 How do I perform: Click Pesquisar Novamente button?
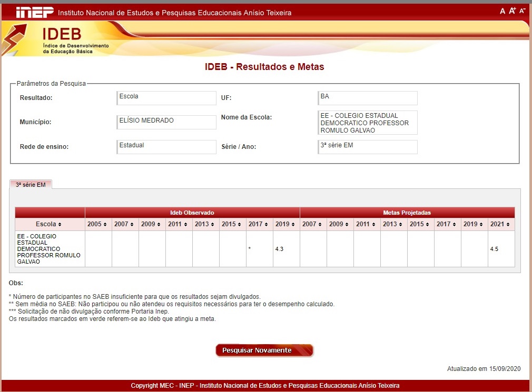coord(264,350)
